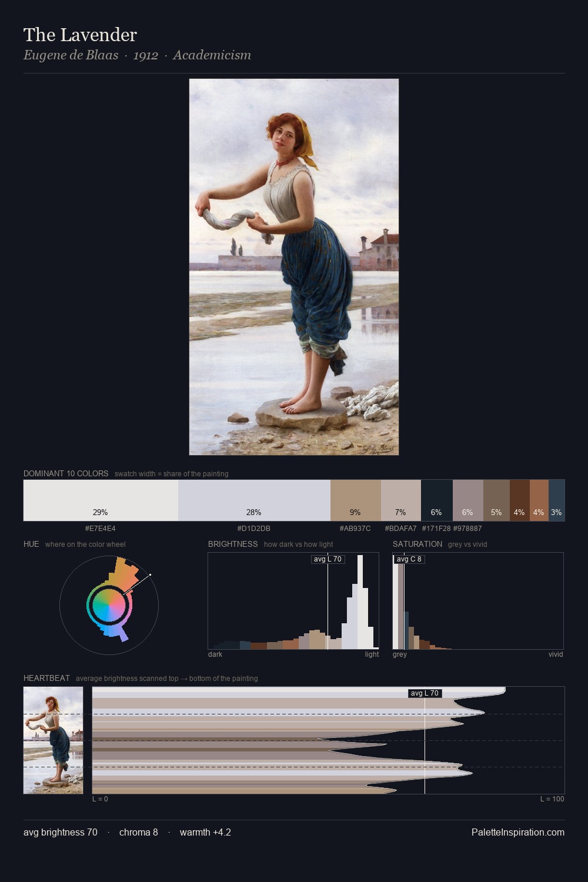Click the hue color wheel chart
Screen dimensions: 588x882
(x=109, y=605)
